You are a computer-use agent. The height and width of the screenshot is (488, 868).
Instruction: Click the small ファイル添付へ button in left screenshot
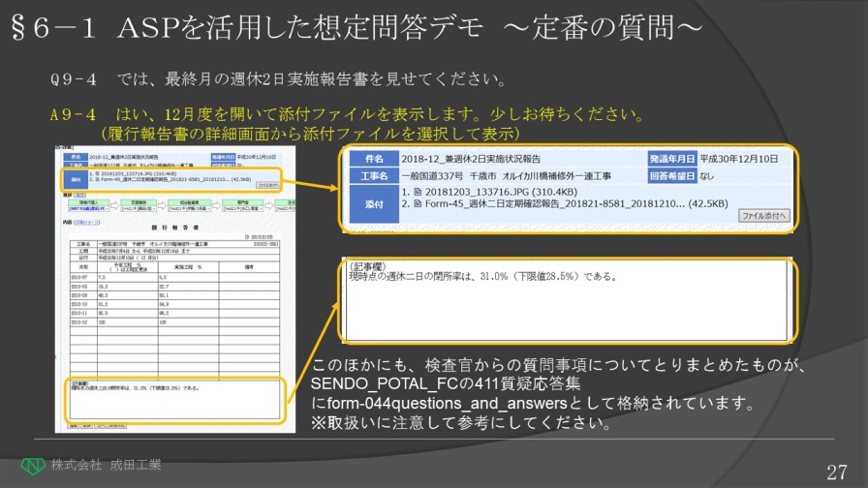(267, 185)
